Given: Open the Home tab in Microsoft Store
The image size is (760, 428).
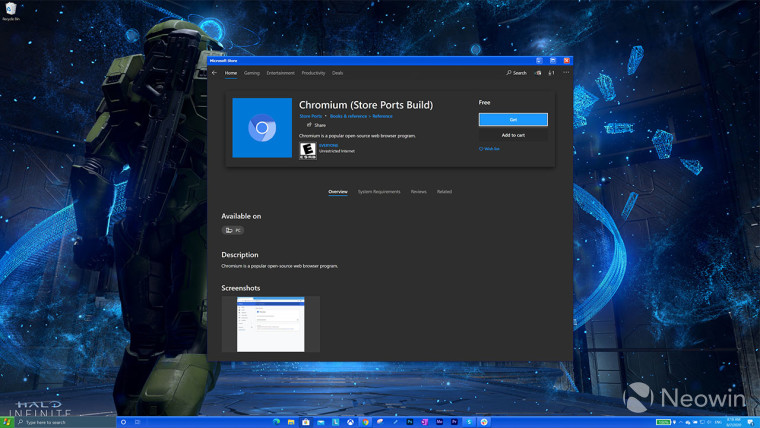Looking at the screenshot, I should 231,73.
